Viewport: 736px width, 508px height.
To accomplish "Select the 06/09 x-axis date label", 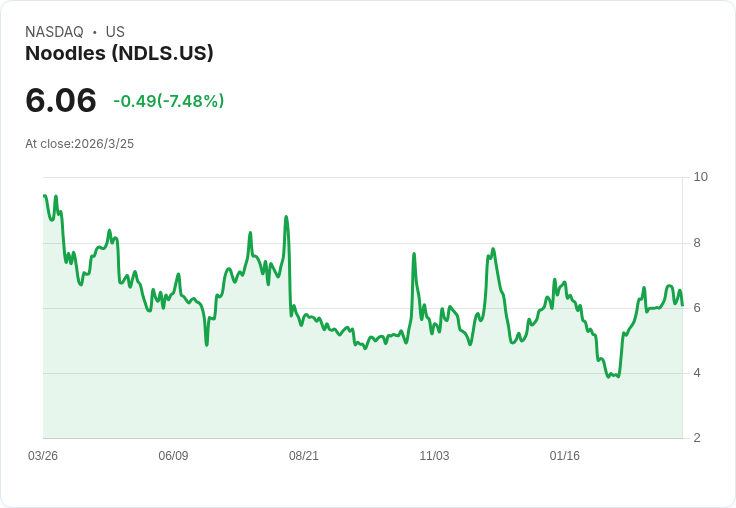I will click(173, 456).
